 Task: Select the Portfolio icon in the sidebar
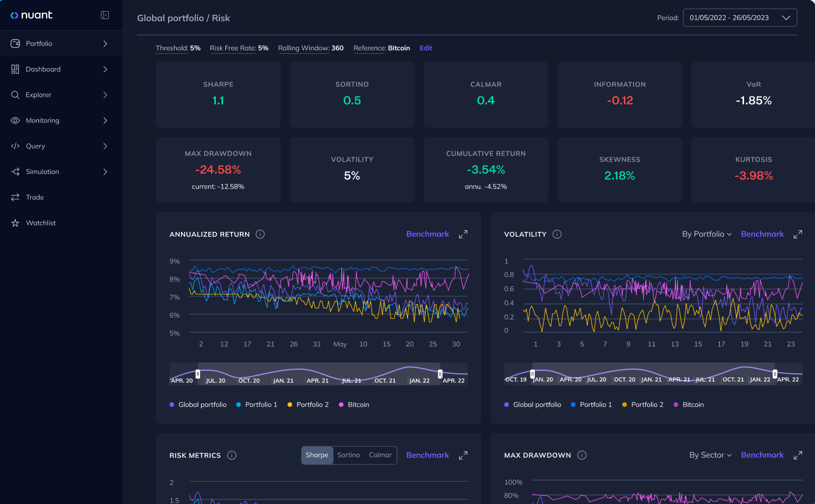coord(14,43)
